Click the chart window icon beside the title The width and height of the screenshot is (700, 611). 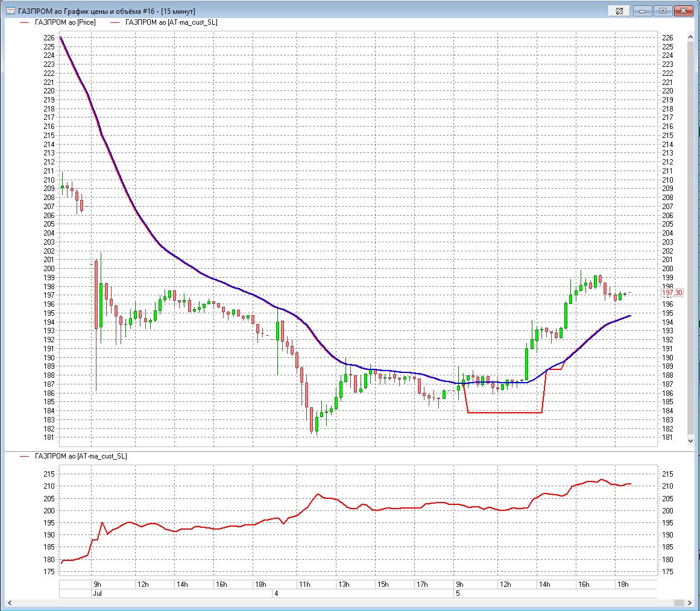(10, 11)
